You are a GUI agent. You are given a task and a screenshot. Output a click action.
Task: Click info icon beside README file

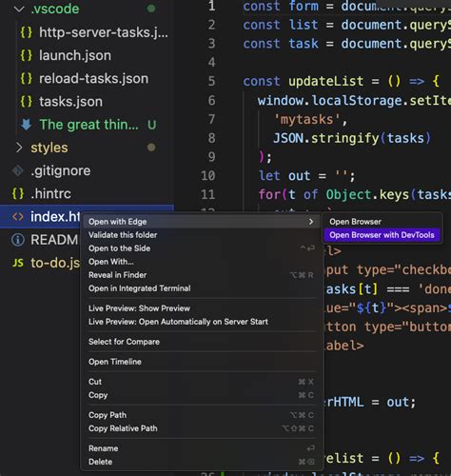[18, 240]
